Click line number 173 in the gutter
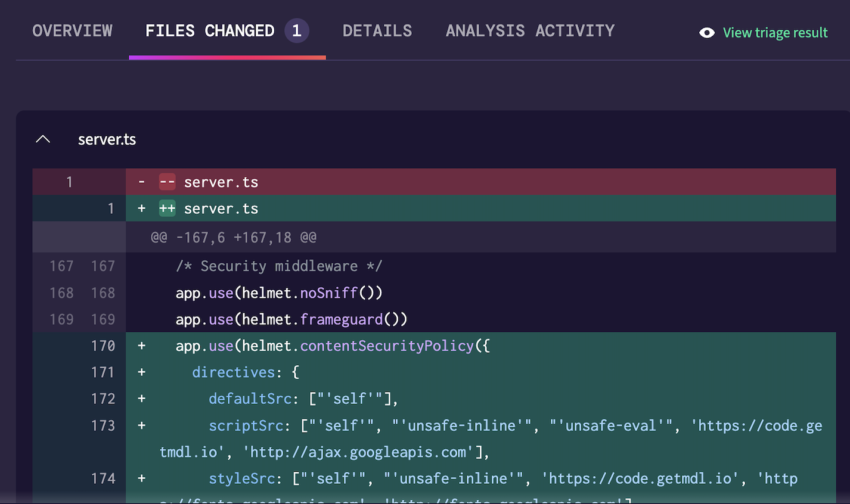The height and width of the screenshot is (504, 850). point(103,425)
